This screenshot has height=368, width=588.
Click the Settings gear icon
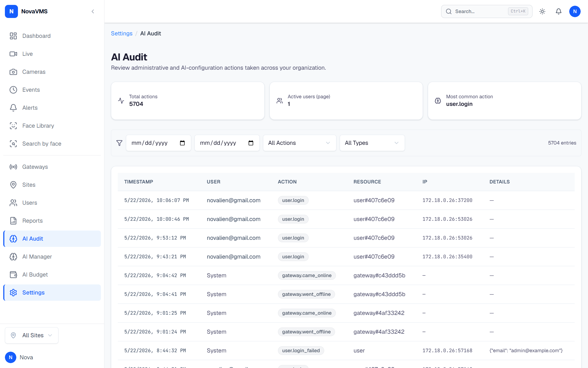click(x=13, y=293)
